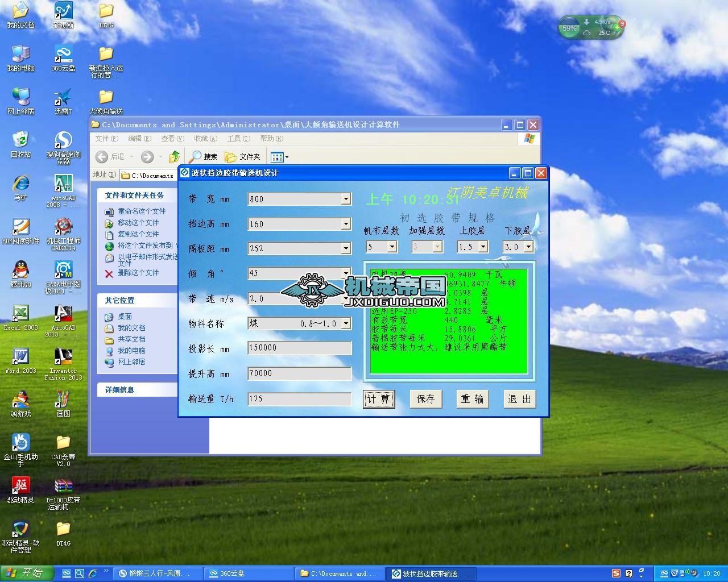Select the PDF阅读软件 desktop icon
Screen dimensions: 728x582
point(20,231)
